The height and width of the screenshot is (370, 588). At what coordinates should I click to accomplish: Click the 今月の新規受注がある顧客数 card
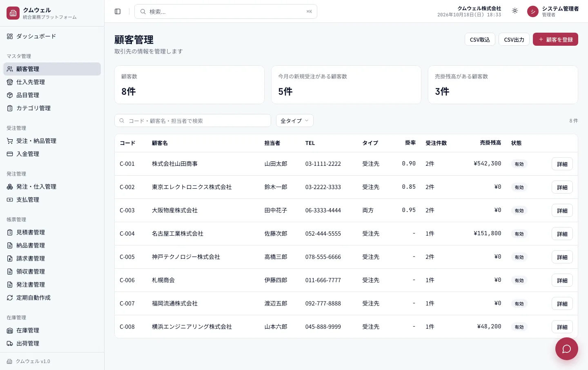[346, 85]
